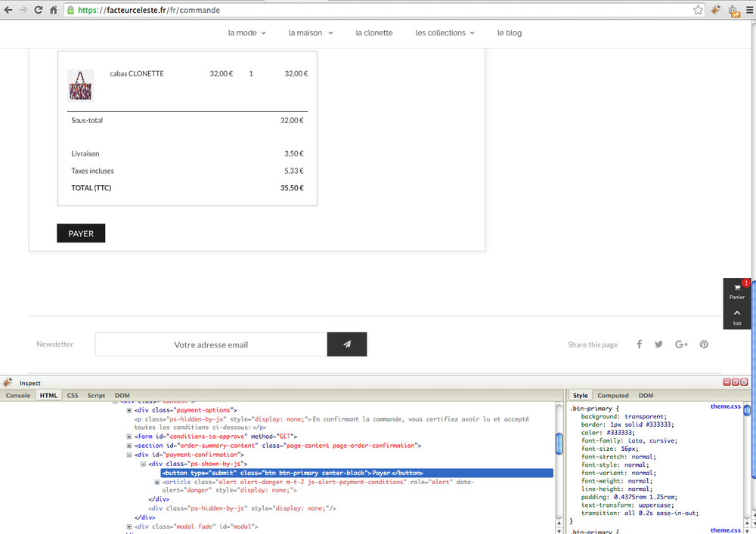Expand the conditions-to-approve form node
Image resolution: width=756 pixels, height=534 pixels.
129,437
